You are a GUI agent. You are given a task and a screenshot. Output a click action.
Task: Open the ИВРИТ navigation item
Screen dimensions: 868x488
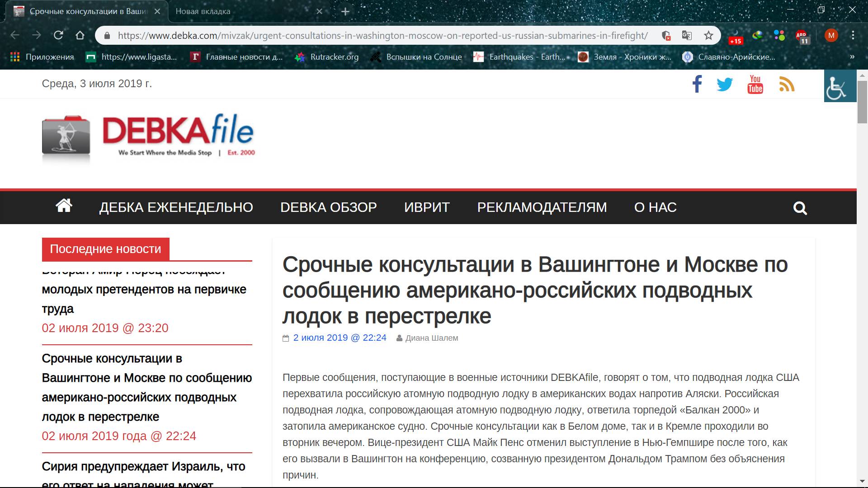427,207
